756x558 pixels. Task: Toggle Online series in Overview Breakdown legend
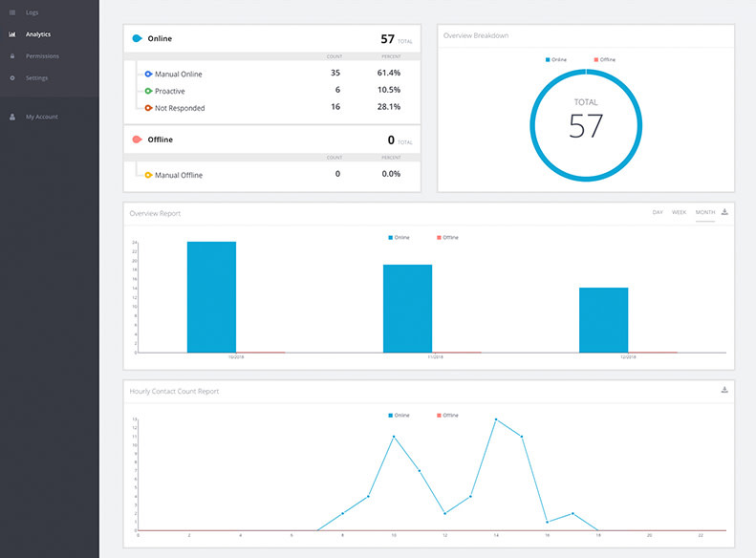556,60
